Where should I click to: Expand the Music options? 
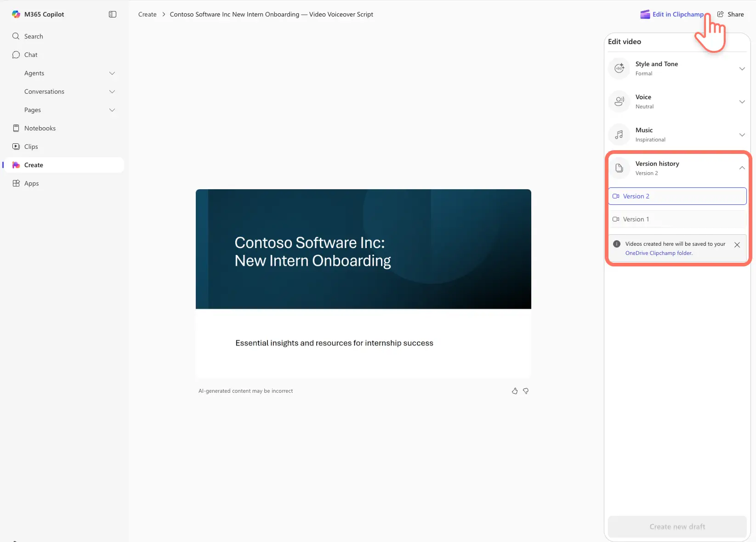742,135
